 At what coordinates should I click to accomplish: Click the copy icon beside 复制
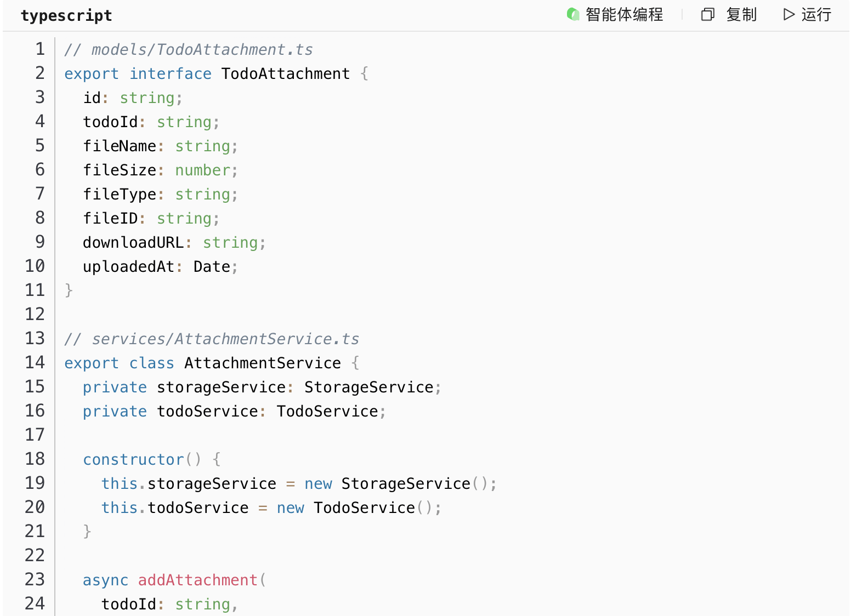click(x=707, y=14)
